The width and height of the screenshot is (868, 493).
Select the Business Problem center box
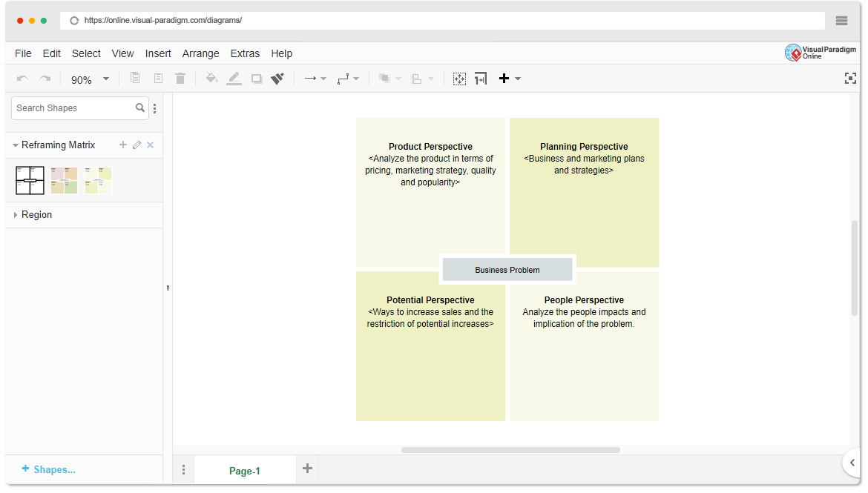[507, 269]
